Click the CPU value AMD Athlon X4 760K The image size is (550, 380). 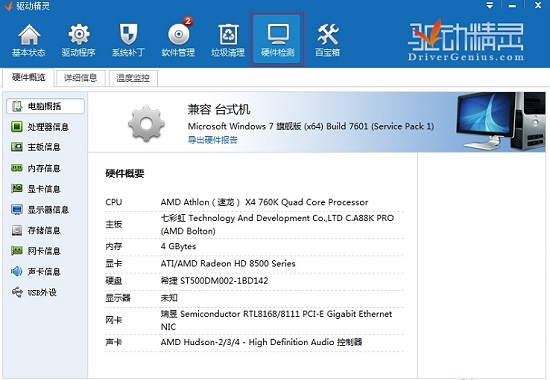264,202
